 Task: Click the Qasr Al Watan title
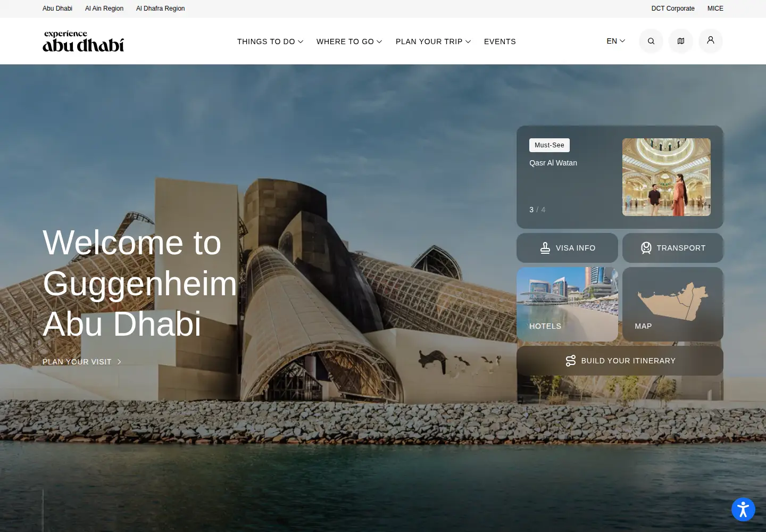click(553, 163)
